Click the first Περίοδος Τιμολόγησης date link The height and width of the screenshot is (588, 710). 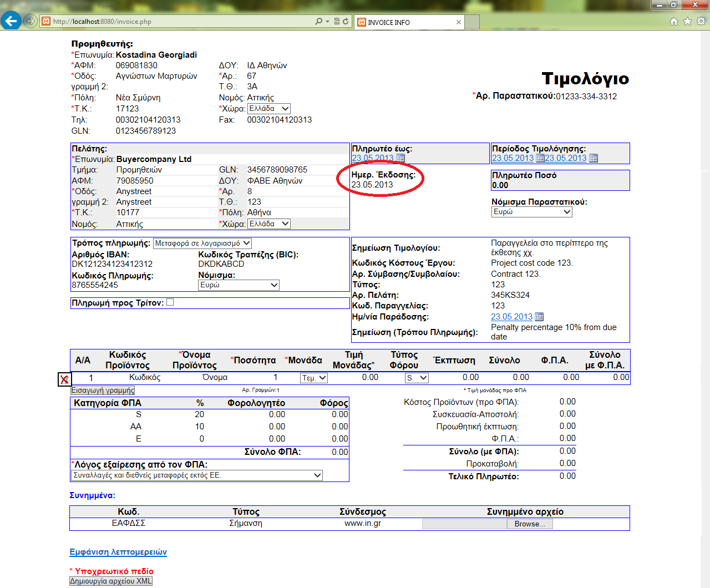click(513, 158)
